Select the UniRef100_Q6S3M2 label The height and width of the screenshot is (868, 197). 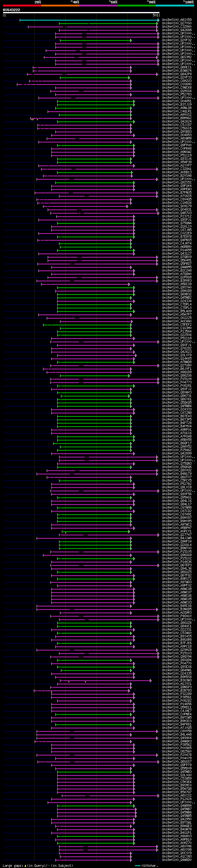[177, 57]
